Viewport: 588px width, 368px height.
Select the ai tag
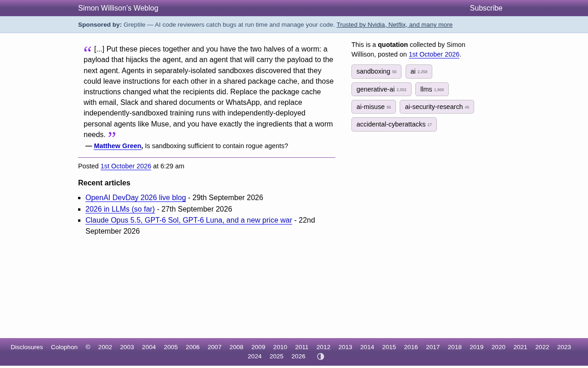tap(418, 71)
